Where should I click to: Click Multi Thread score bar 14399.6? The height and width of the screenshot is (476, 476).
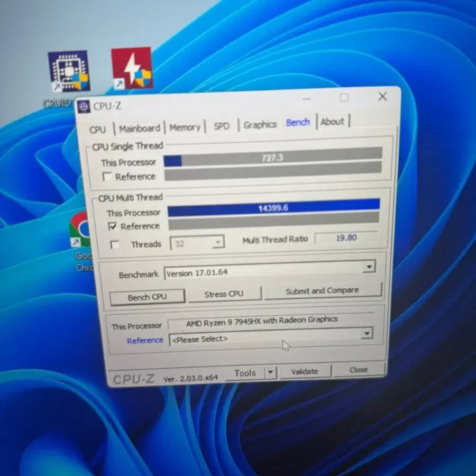click(x=273, y=208)
